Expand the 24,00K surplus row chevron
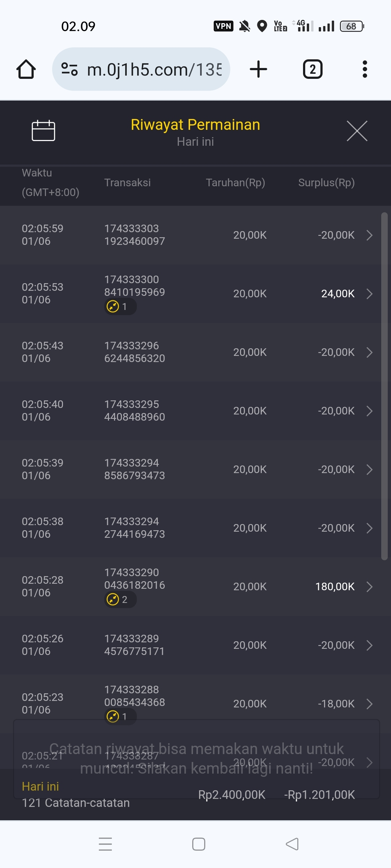Viewport: 391px width, 868px height. pyautogui.click(x=369, y=294)
